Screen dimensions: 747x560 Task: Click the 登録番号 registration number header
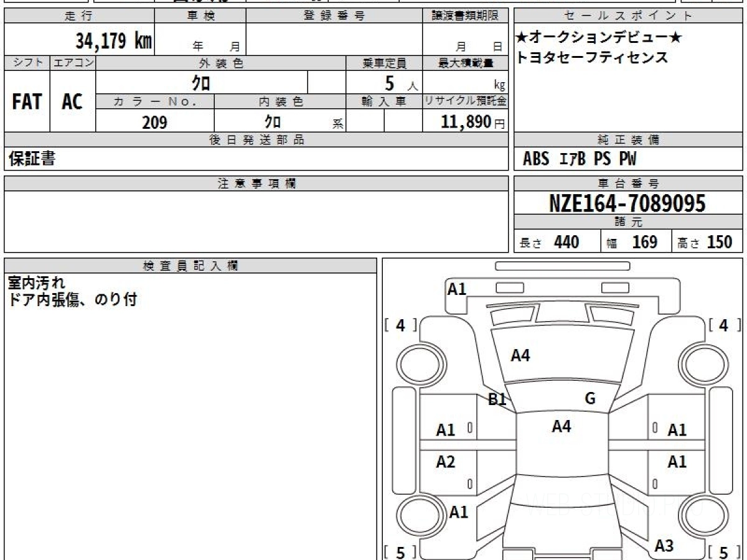[334, 16]
